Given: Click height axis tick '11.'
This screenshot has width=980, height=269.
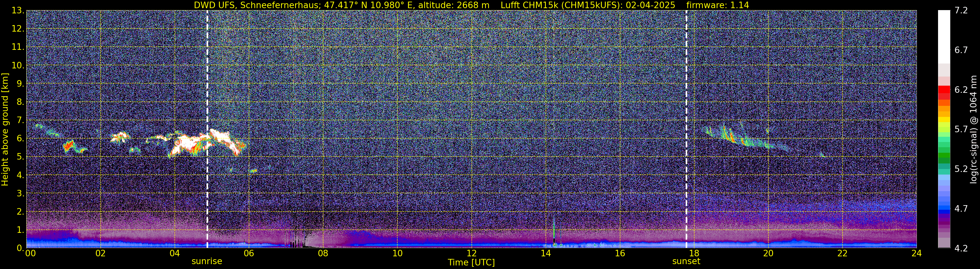Looking at the screenshot, I should [18, 47].
